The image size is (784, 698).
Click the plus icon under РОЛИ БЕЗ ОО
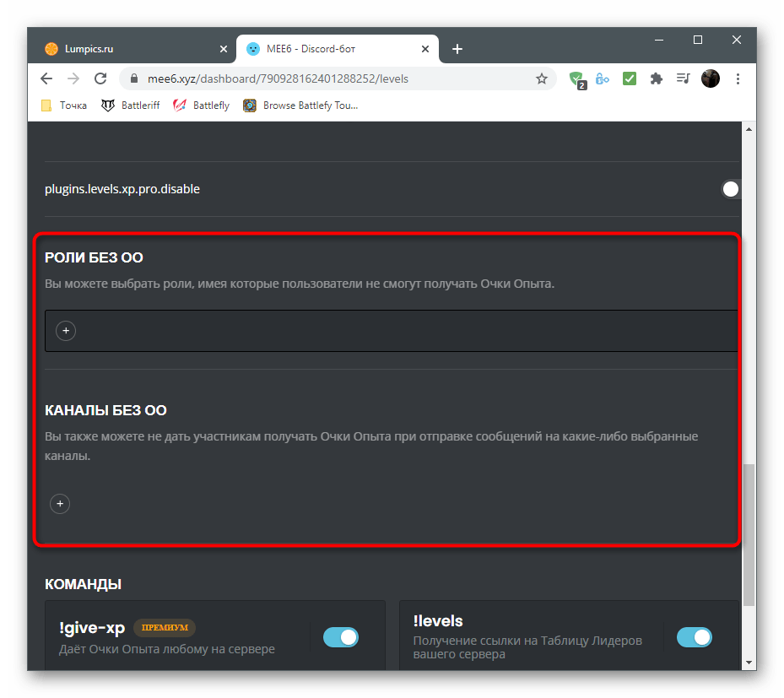pyautogui.click(x=66, y=331)
